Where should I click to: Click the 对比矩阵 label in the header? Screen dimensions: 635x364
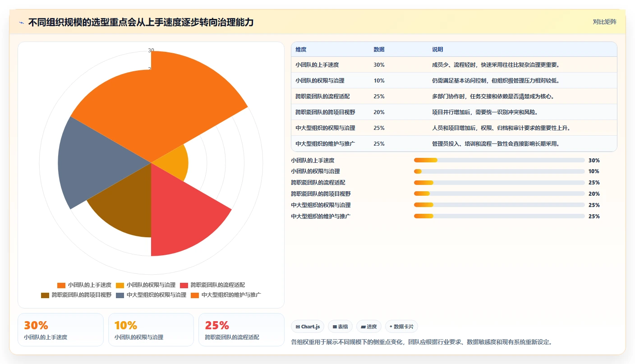point(604,22)
